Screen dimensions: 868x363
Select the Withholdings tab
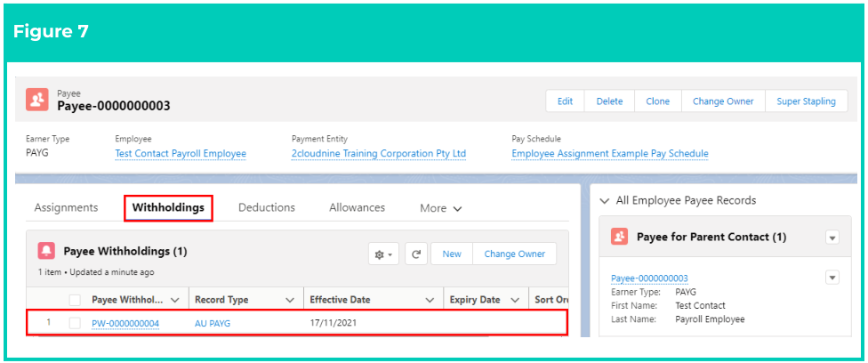(168, 208)
